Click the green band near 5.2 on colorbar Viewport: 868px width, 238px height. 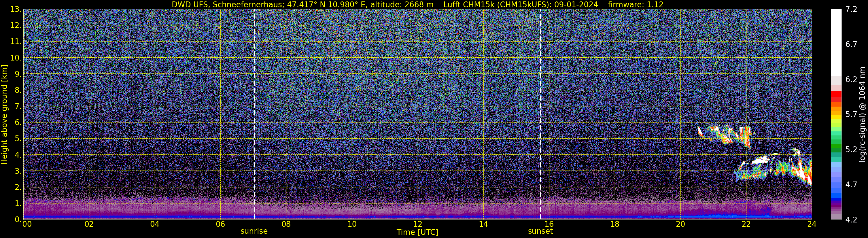coord(836,148)
